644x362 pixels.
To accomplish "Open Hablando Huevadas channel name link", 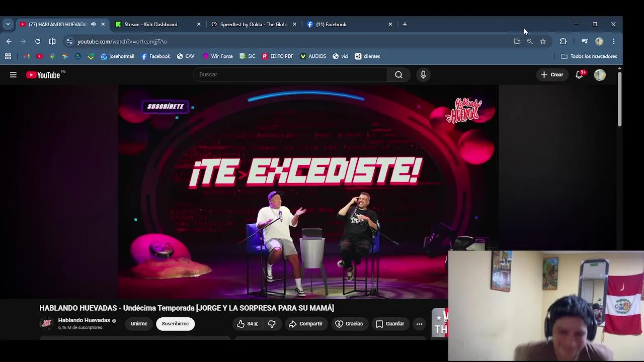I will tap(84, 320).
